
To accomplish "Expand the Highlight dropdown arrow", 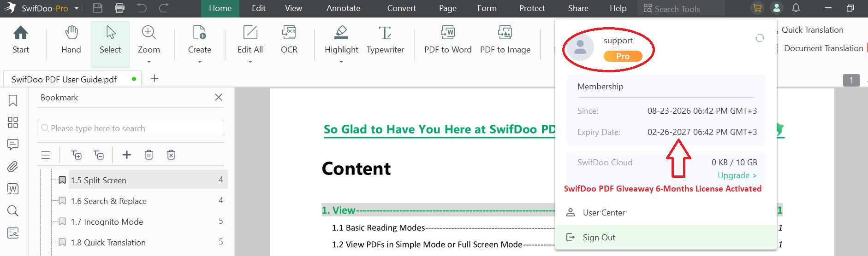I will point(341,62).
